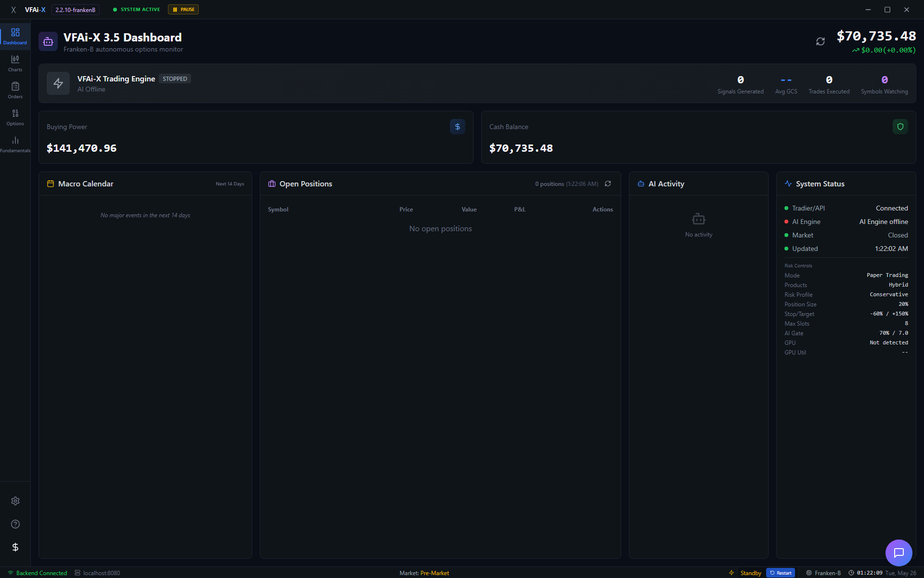Click the X logo in title bar
Screen dimensions: 924x578
tap(13, 10)
